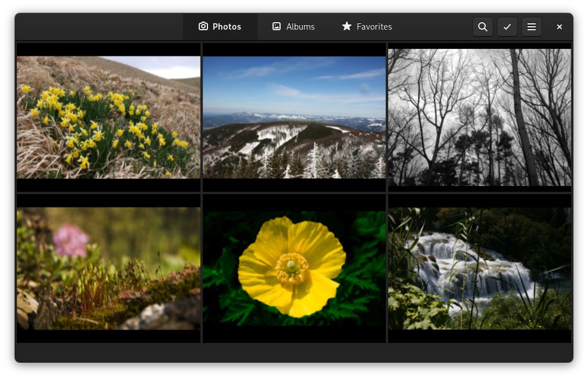This screenshot has height=379, width=588.
Task: Open the waterfall photo thumbnail
Action: point(479,268)
